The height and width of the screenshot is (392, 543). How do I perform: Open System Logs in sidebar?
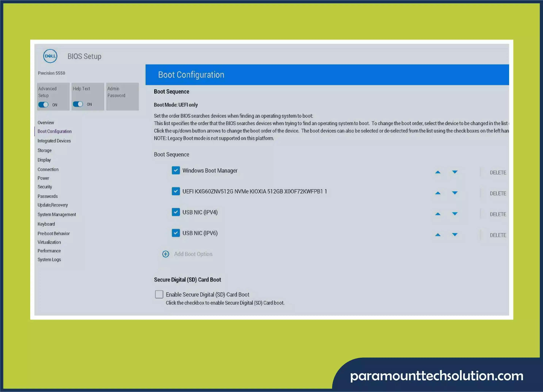point(49,259)
